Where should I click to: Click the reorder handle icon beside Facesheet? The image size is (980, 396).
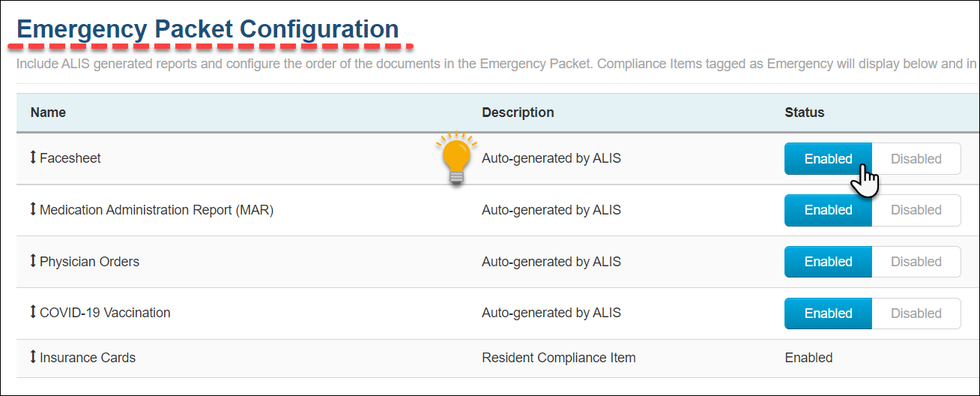click(33, 158)
